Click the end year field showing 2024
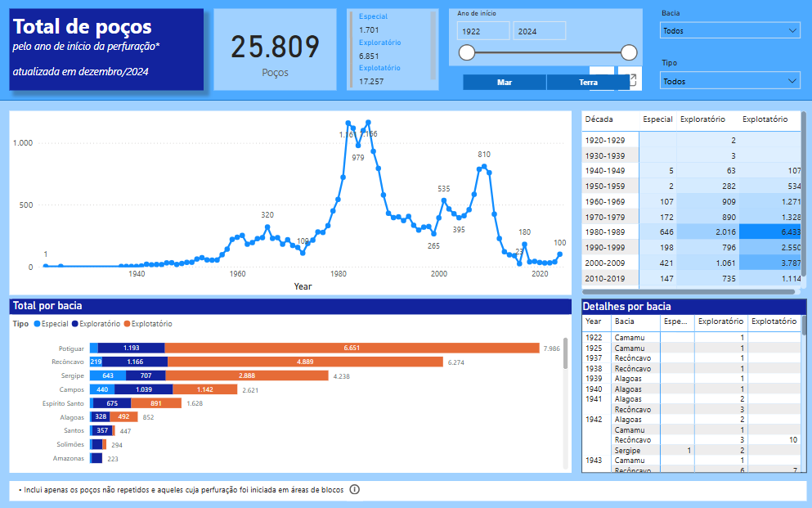 539,31
